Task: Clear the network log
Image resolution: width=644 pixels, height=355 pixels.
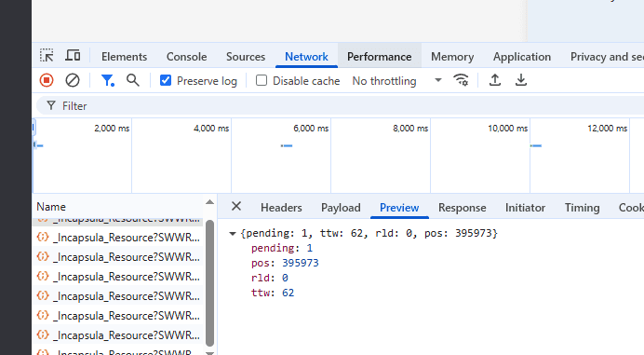Action: pyautogui.click(x=73, y=80)
